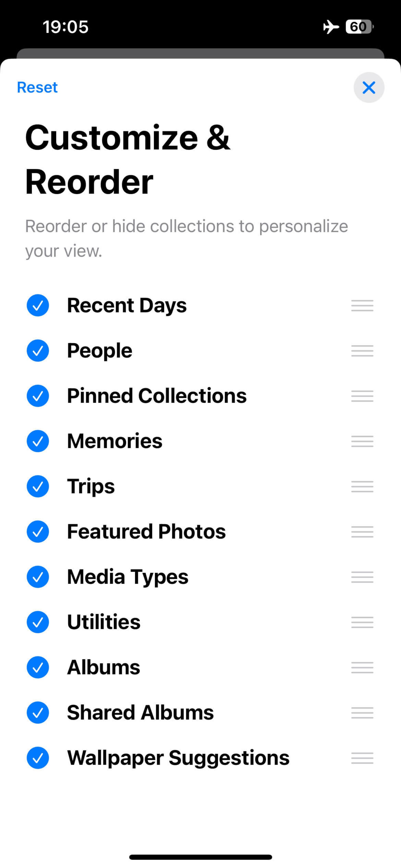This screenshot has width=401, height=868.
Task: Hide the Pinned Collections section
Action: [x=38, y=396]
